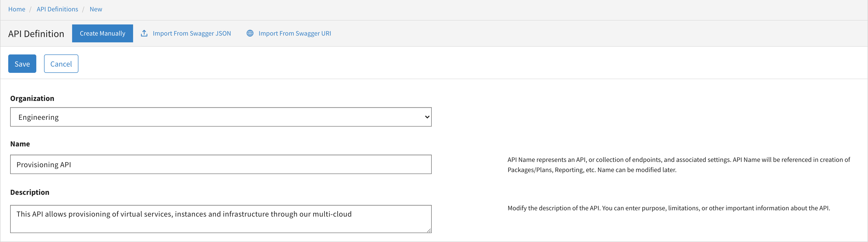Viewport: 868px width, 242px height.
Task: Click the API Definition page heading
Action: (x=36, y=34)
